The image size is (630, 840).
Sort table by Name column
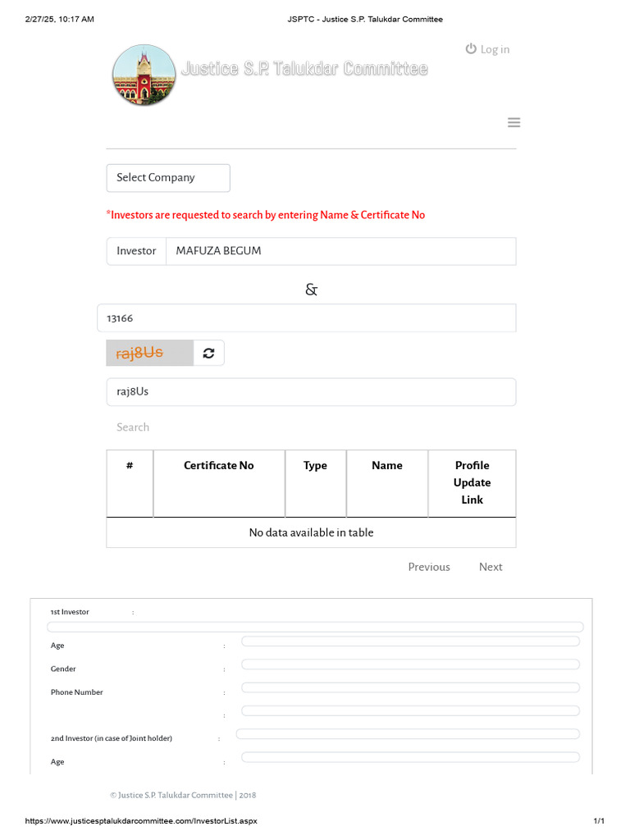(387, 466)
